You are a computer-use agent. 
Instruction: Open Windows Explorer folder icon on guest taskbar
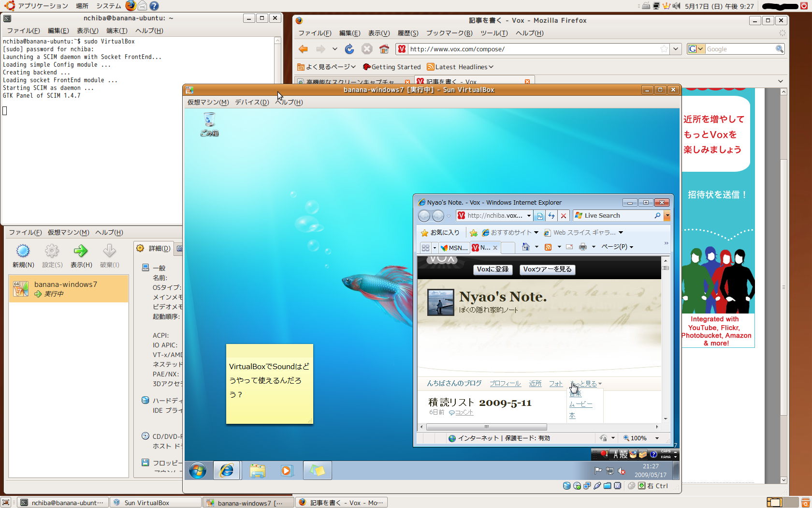258,470
